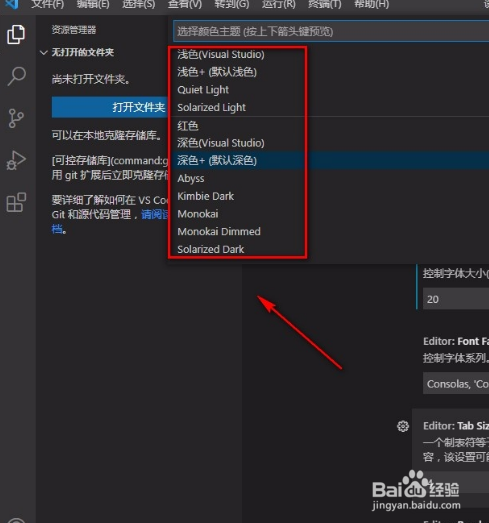Follow the 请阅读 documentation link

point(154,214)
